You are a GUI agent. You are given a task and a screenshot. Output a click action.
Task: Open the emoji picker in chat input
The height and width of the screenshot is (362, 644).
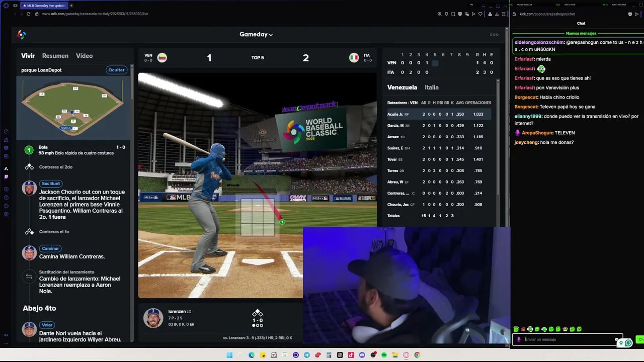[617, 339]
